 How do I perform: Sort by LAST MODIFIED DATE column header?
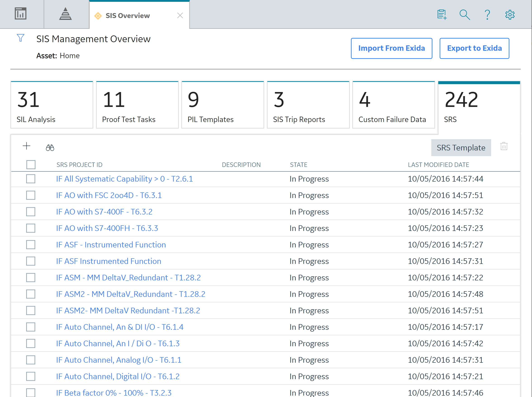(438, 165)
